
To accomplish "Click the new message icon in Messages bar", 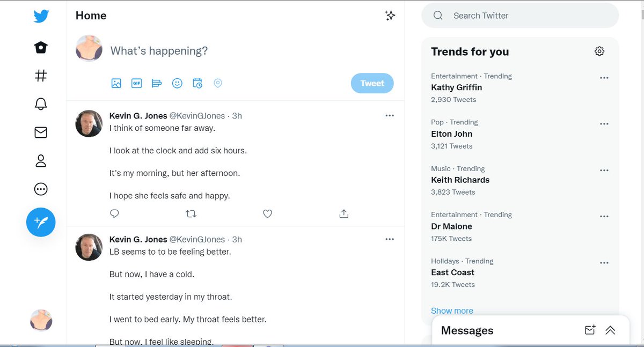I will [x=590, y=330].
